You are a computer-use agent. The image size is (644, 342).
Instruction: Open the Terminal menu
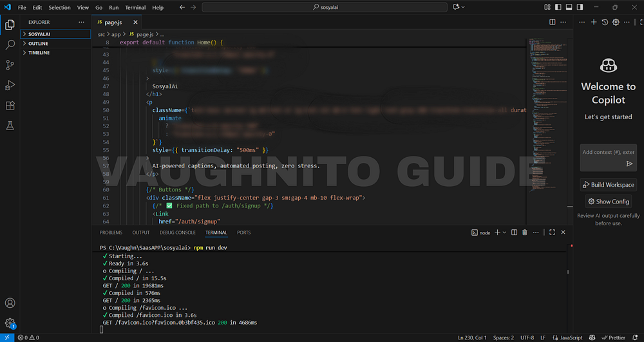pos(135,7)
